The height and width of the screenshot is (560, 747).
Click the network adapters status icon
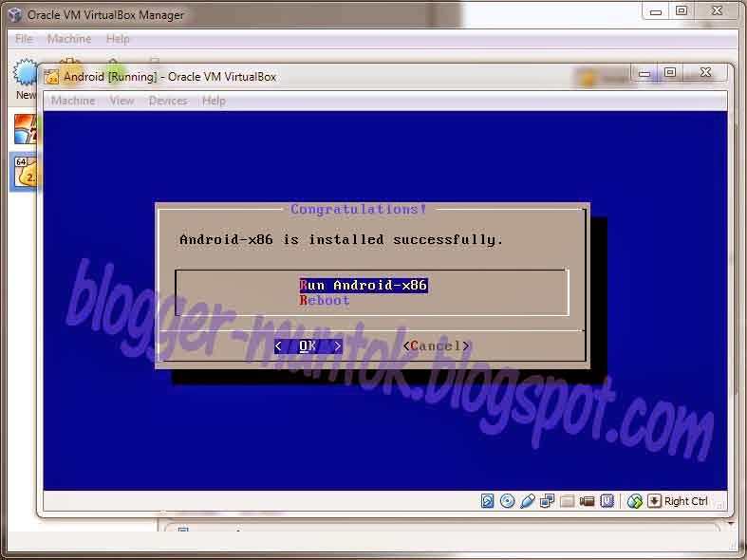point(548,501)
